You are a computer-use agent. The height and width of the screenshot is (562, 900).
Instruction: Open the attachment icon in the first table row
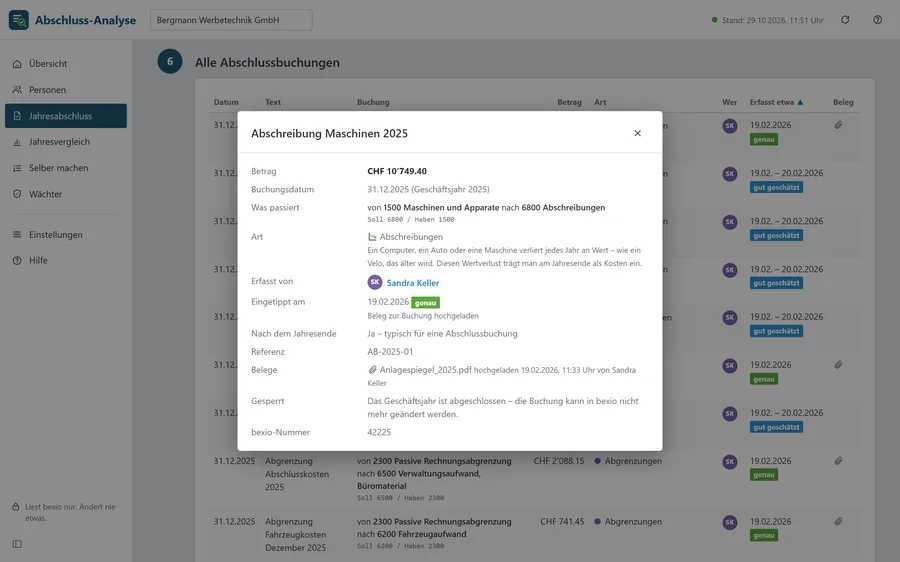[839, 125]
